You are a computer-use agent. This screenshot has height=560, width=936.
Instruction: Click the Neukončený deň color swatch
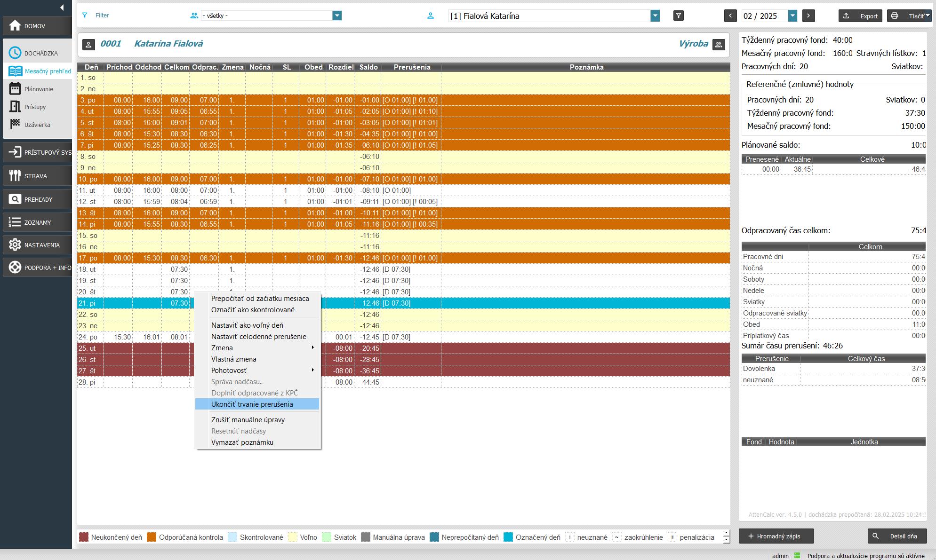click(84, 537)
